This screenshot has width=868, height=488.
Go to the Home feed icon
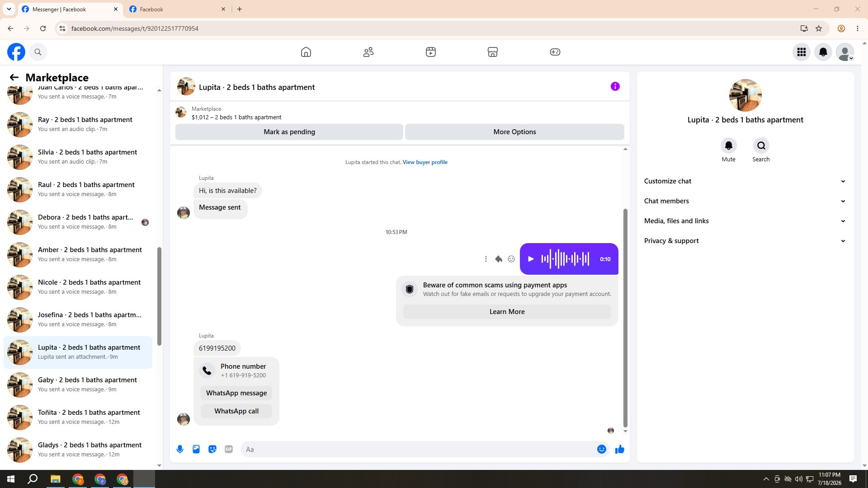(306, 52)
